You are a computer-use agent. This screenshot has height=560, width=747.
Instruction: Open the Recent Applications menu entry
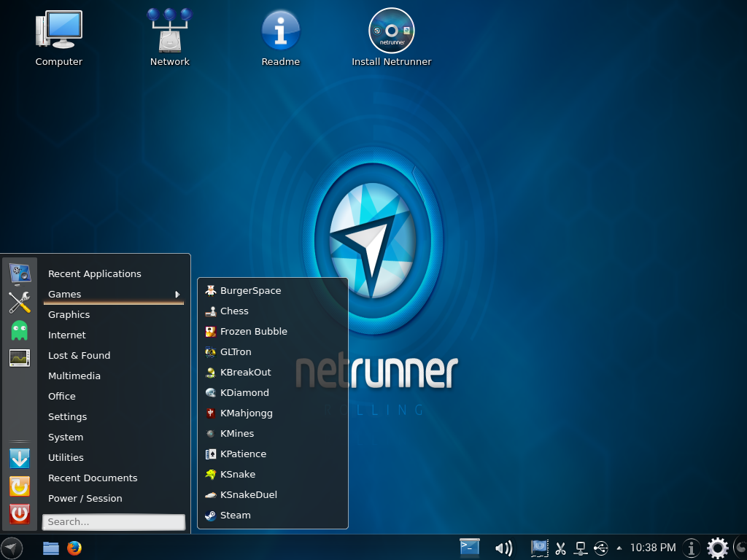coord(113,274)
